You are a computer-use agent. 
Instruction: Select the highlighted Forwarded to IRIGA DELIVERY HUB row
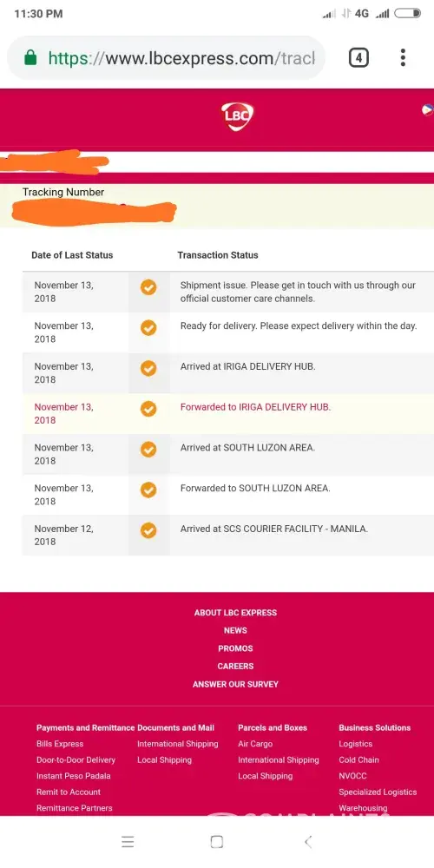(x=228, y=413)
